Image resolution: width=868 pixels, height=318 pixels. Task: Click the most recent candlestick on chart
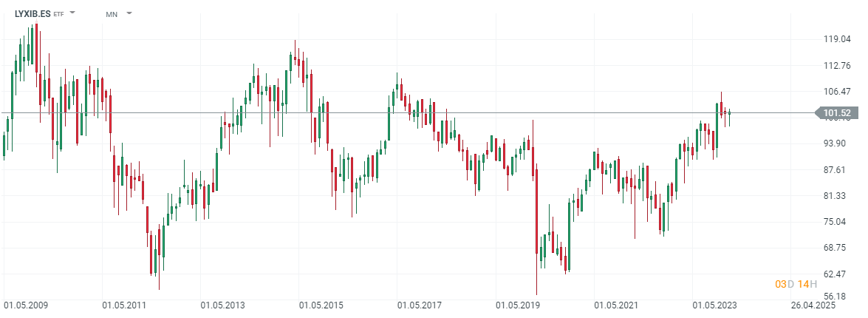pyautogui.click(x=731, y=113)
